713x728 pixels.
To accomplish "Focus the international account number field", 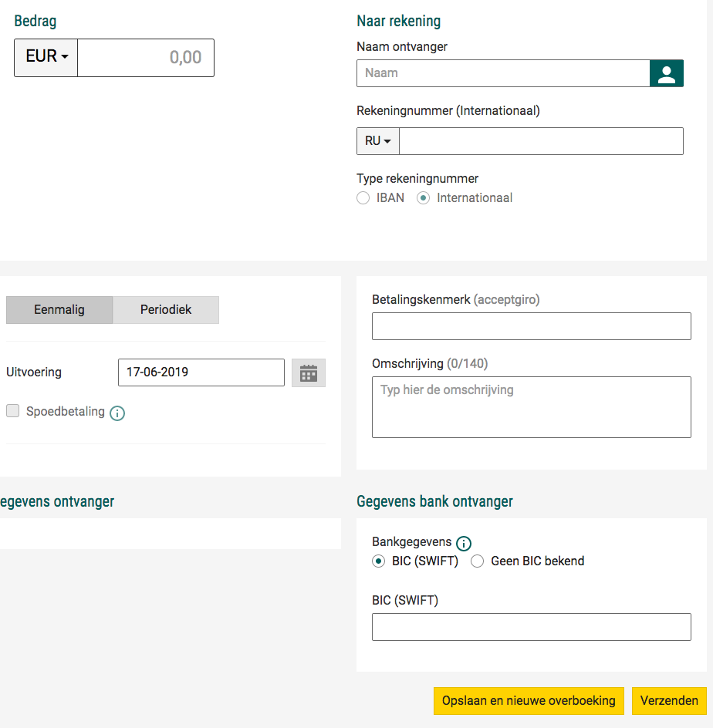I will 541,140.
